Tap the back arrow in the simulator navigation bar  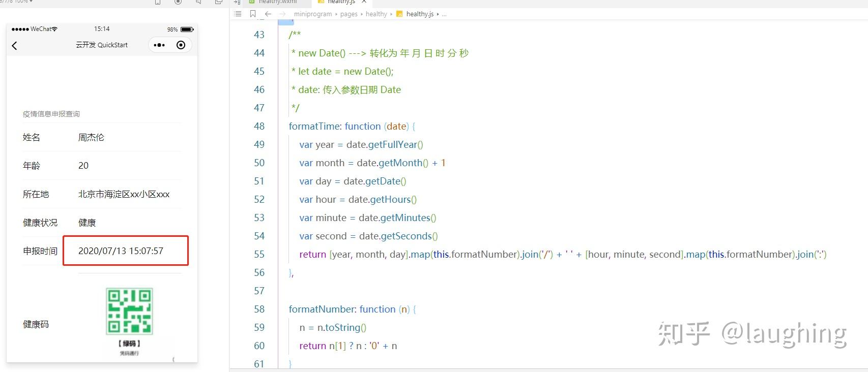14,46
